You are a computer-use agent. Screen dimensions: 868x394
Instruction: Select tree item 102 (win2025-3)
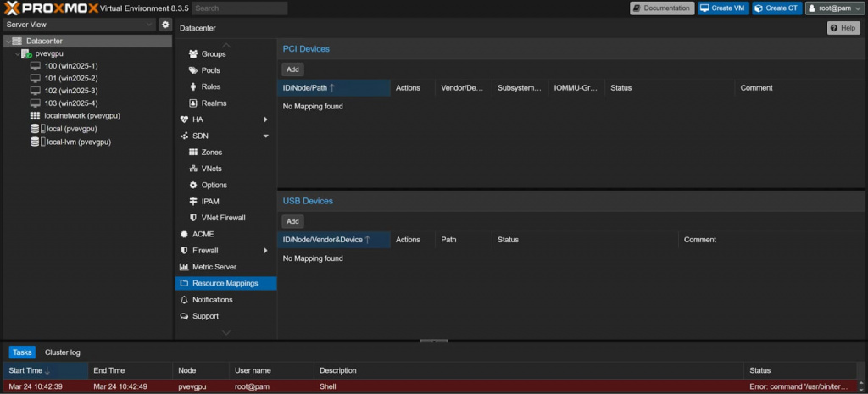pos(71,91)
